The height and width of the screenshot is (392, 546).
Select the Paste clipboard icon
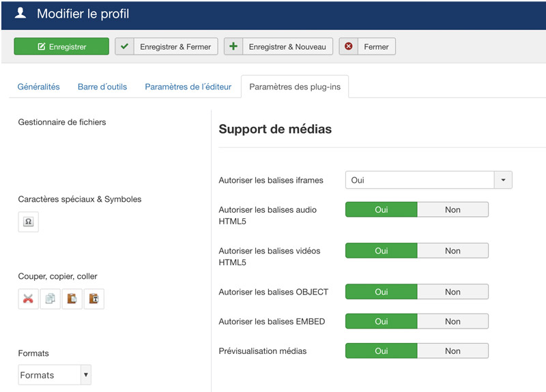72,299
